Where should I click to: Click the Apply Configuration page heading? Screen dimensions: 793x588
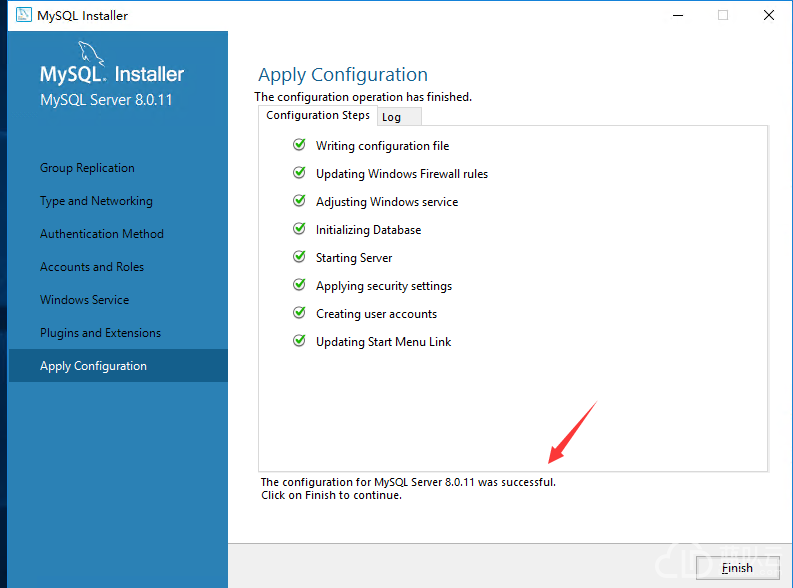[343, 75]
